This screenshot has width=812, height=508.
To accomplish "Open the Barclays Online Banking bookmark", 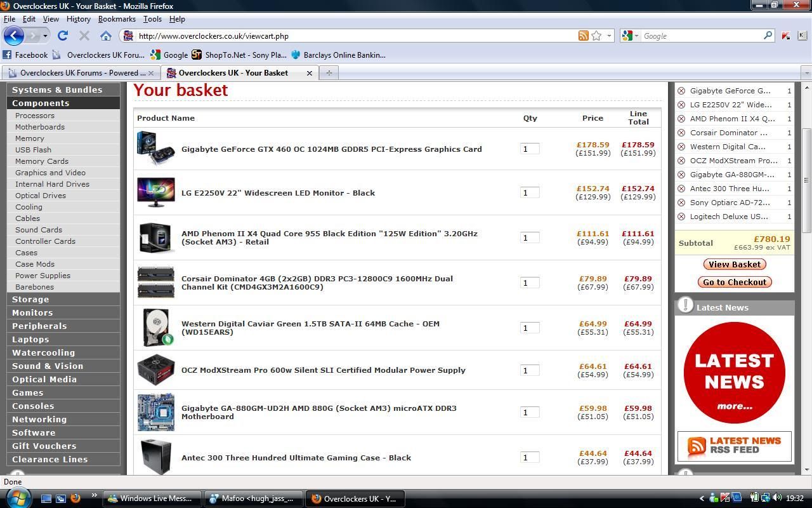I will (x=338, y=55).
